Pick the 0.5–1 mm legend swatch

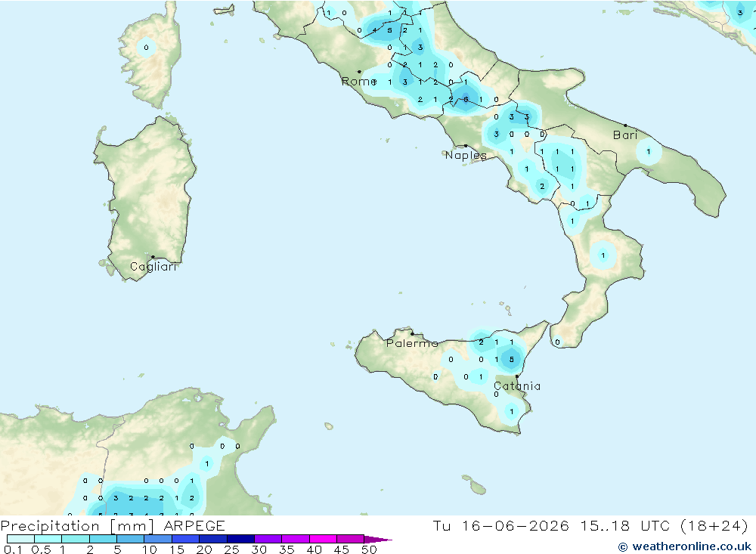point(48,539)
